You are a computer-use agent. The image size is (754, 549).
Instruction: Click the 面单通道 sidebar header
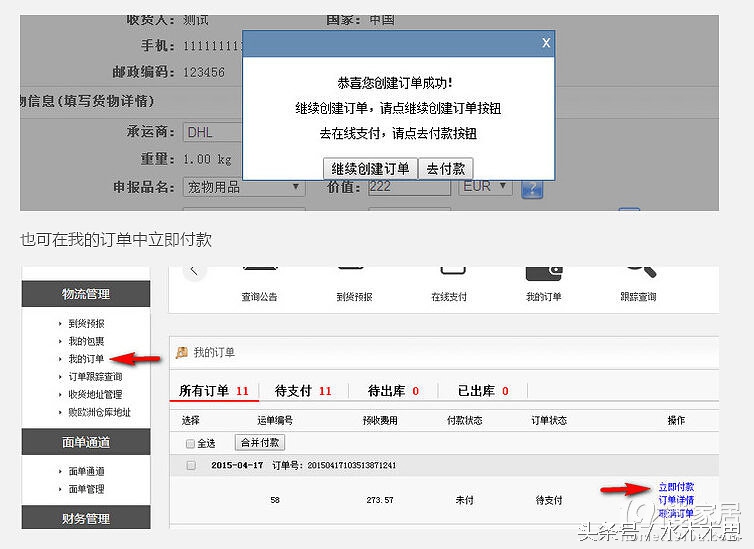click(x=86, y=442)
